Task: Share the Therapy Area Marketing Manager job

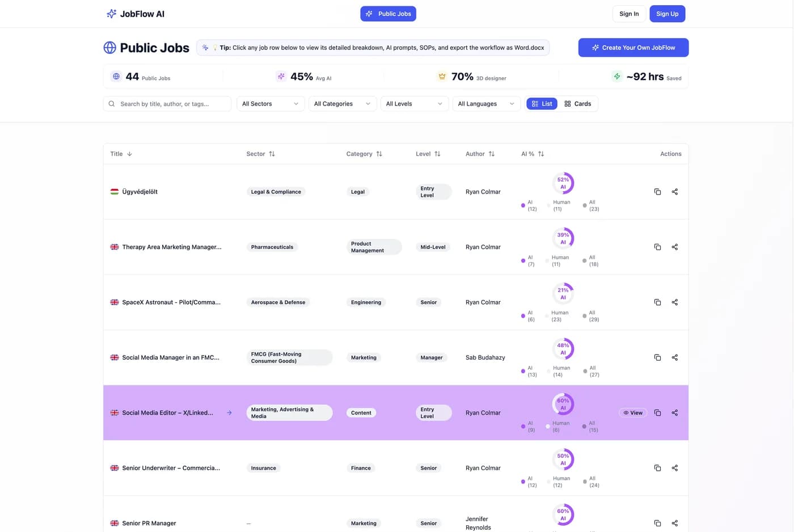Action: click(x=674, y=247)
